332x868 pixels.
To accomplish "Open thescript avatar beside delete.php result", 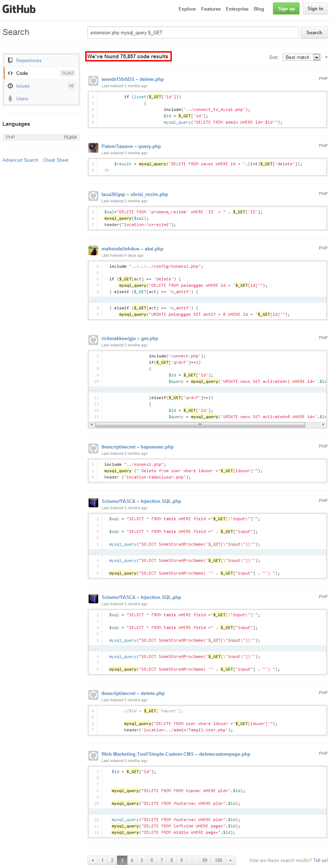I will click(93, 695).
